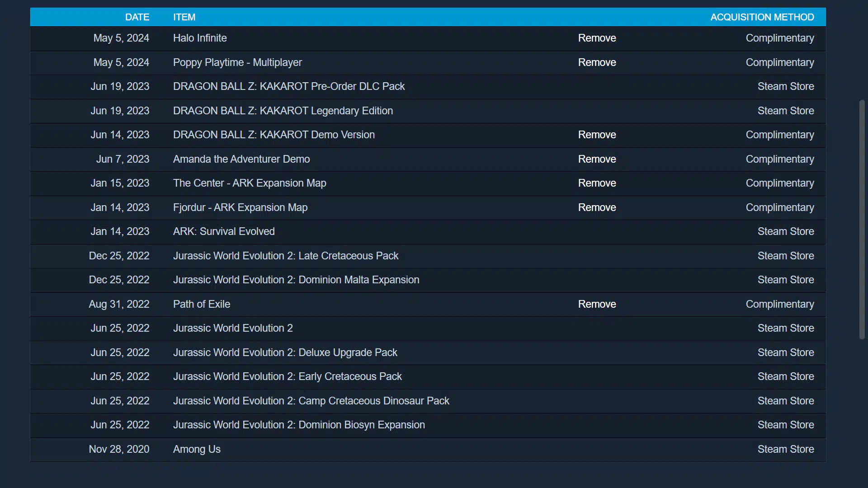
Task: Click Complimentary method for Path of Exile
Action: 780,304
